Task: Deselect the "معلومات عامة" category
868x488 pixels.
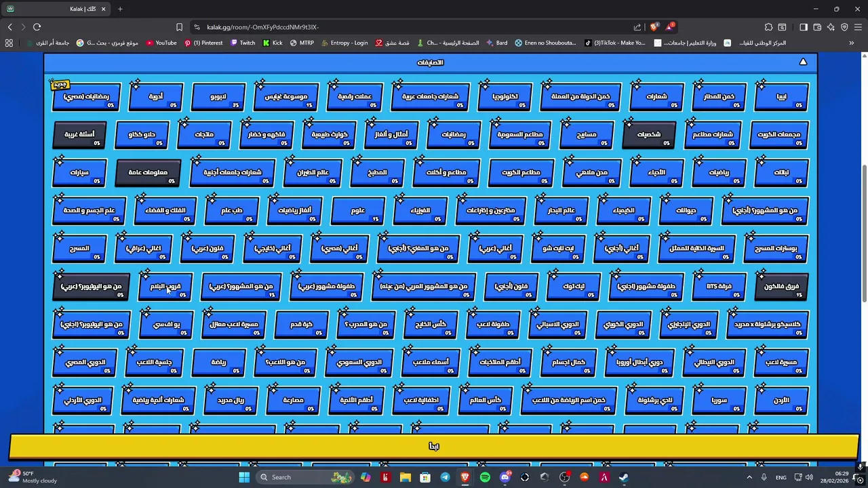Action: (x=148, y=172)
